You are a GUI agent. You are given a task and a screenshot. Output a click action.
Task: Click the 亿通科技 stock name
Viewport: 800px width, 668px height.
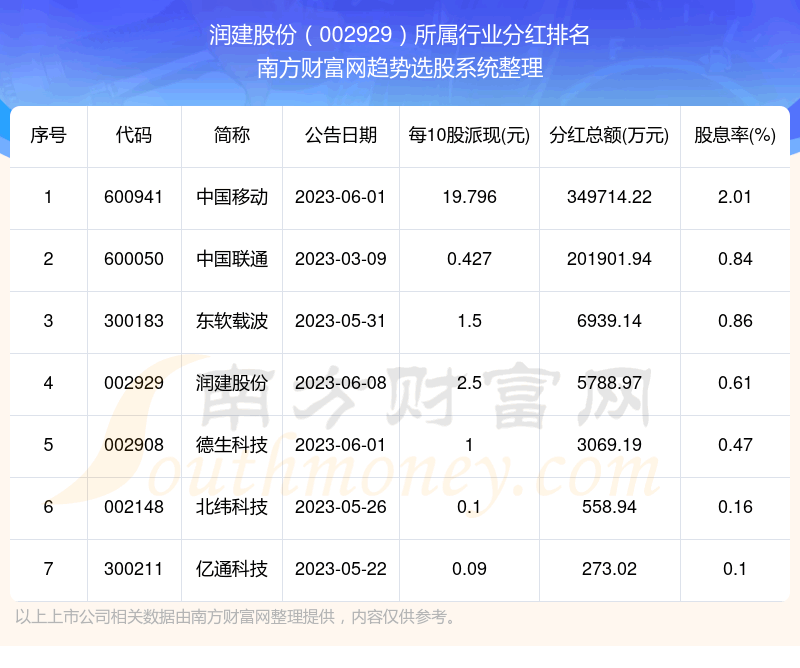pyautogui.click(x=232, y=569)
